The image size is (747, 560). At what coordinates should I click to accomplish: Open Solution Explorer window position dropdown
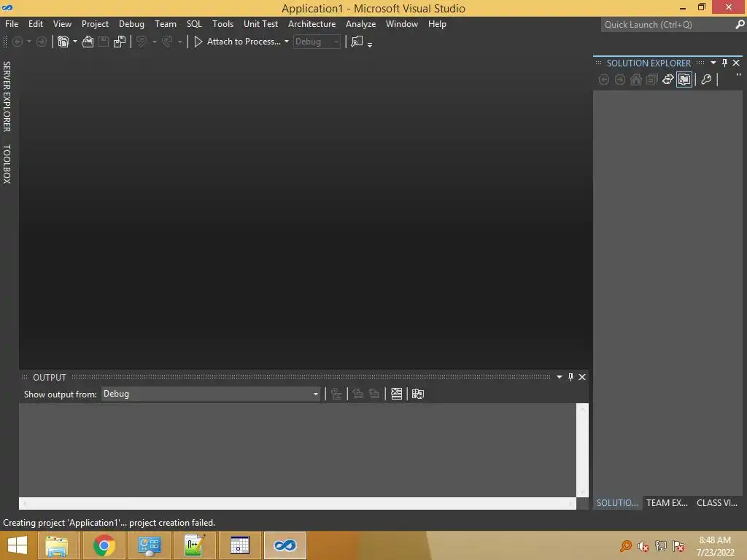pyautogui.click(x=713, y=63)
